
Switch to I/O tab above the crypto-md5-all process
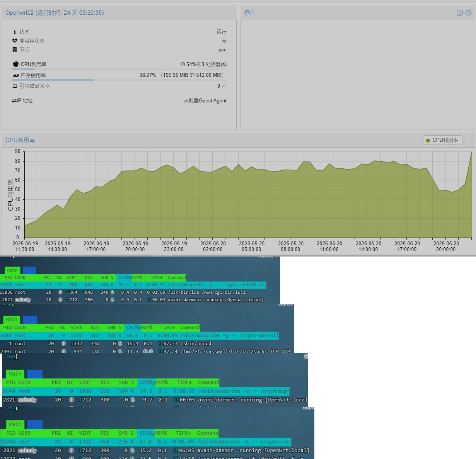(30, 320)
